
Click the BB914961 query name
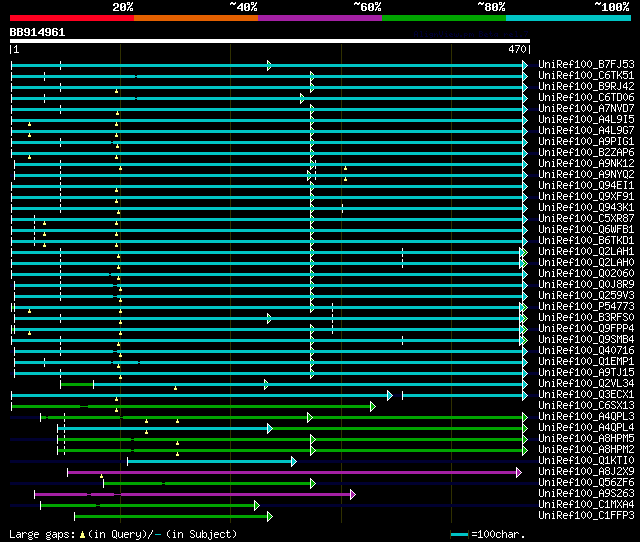[x=37, y=33]
